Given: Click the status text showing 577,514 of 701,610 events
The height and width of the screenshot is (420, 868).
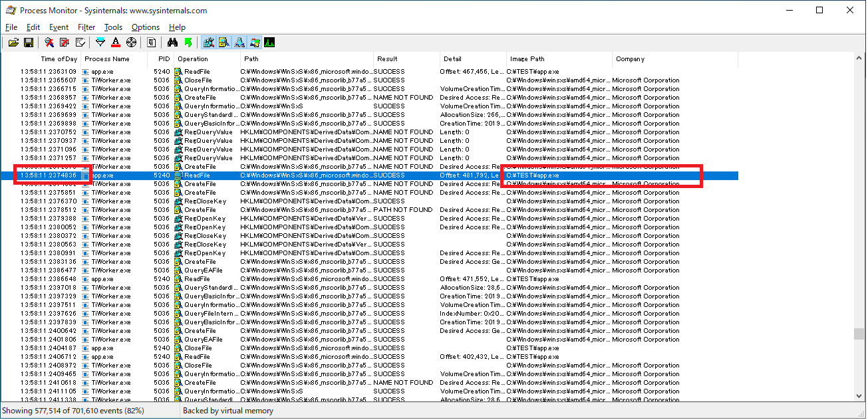Looking at the screenshot, I should pos(72,411).
